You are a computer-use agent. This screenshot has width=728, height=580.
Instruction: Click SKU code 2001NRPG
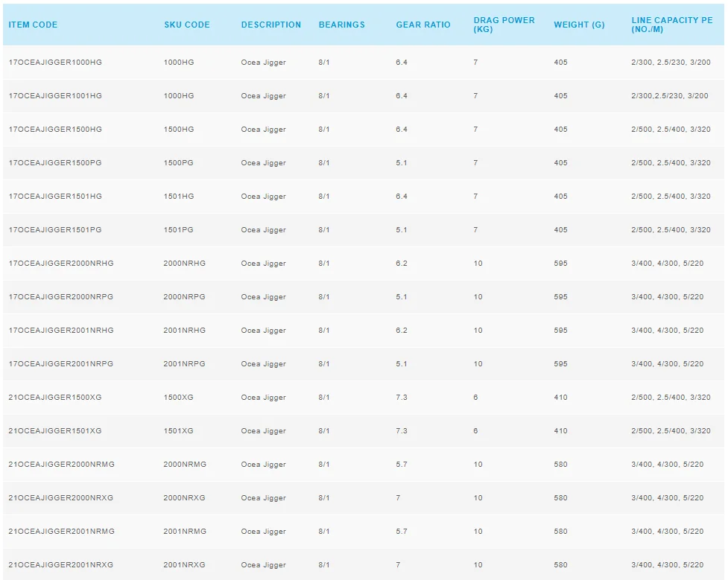pyautogui.click(x=184, y=364)
